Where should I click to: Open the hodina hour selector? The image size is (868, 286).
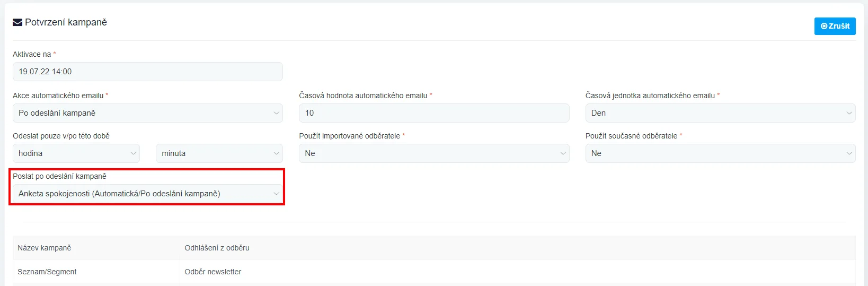pos(76,153)
